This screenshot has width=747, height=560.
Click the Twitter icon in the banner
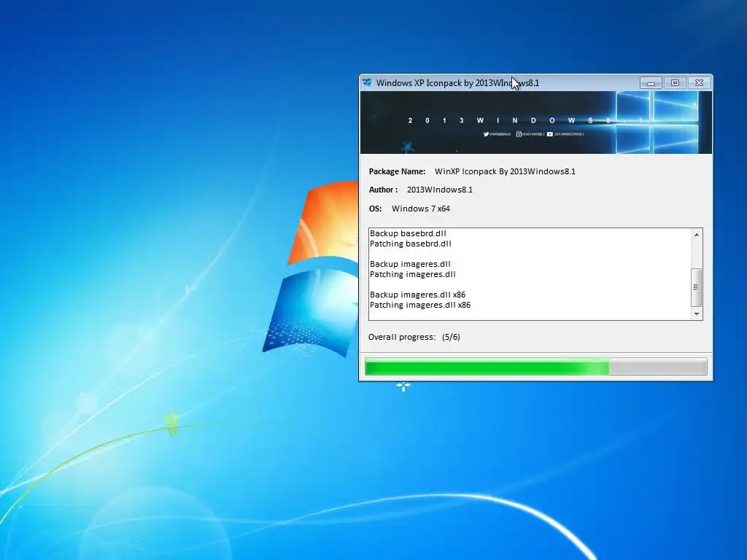pyautogui.click(x=486, y=134)
